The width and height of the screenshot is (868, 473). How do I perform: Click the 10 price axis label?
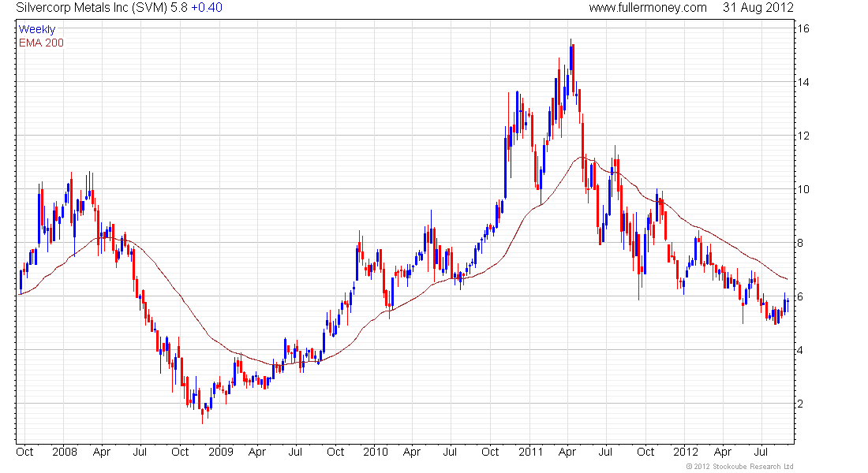point(803,190)
